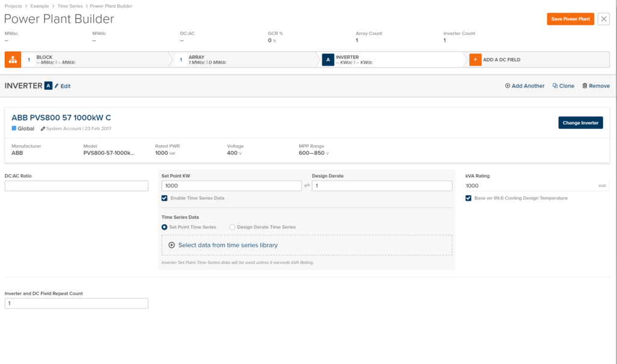Click the Inverter and DC Field Repeat Count field
Image resolution: width=617 pixels, height=364 pixels.
tap(77, 303)
